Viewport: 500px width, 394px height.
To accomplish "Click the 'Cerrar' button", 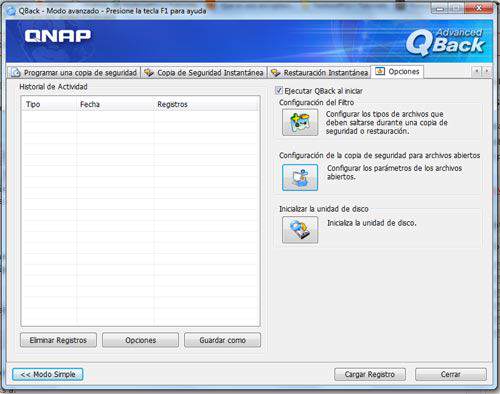I will 451,374.
